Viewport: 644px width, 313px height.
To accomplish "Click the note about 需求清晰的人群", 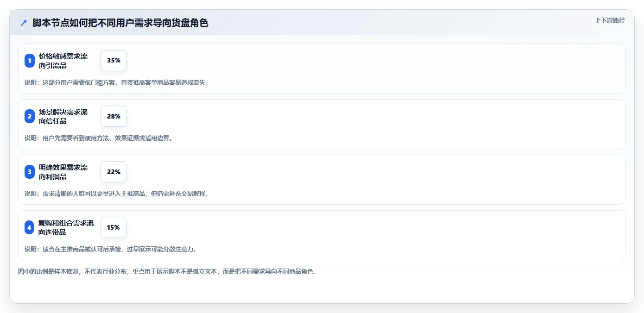I will coord(117,194).
